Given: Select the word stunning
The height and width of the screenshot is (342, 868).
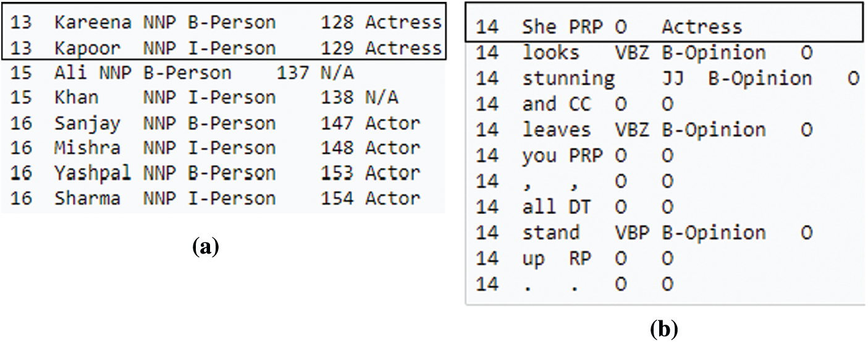Looking at the screenshot, I should [568, 79].
